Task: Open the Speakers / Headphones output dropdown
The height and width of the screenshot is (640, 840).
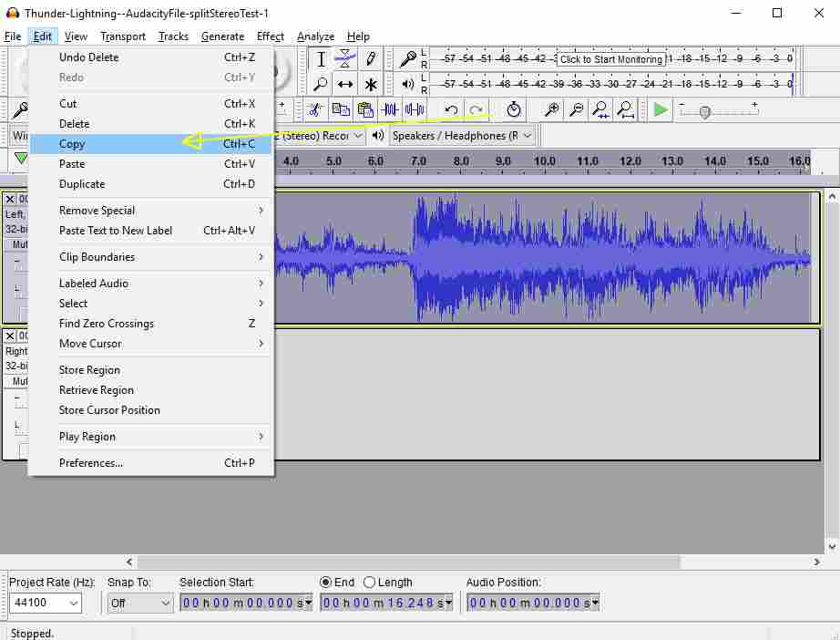Action: click(462, 136)
